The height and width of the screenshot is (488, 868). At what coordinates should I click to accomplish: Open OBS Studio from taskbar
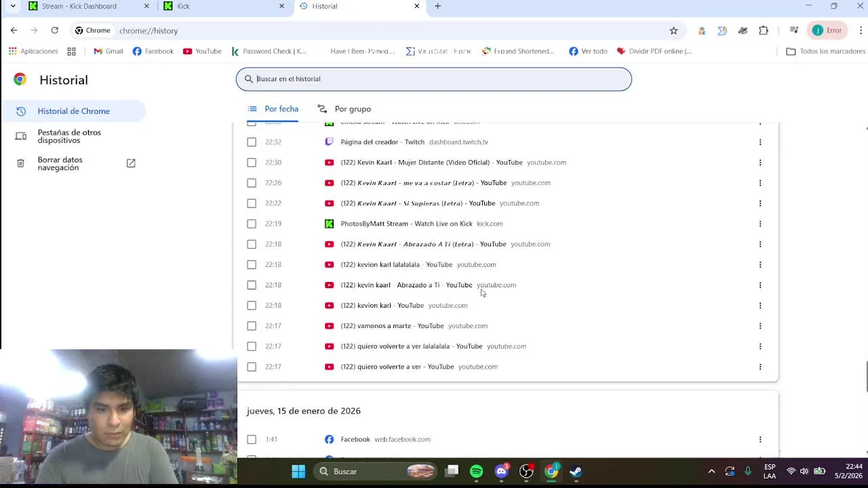(526, 472)
